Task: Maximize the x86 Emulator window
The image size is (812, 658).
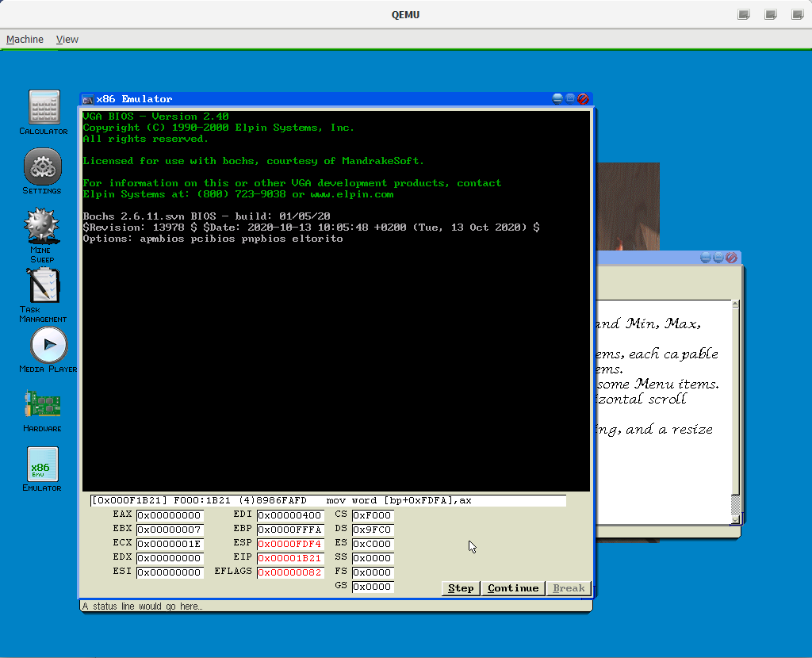Action: click(x=570, y=99)
